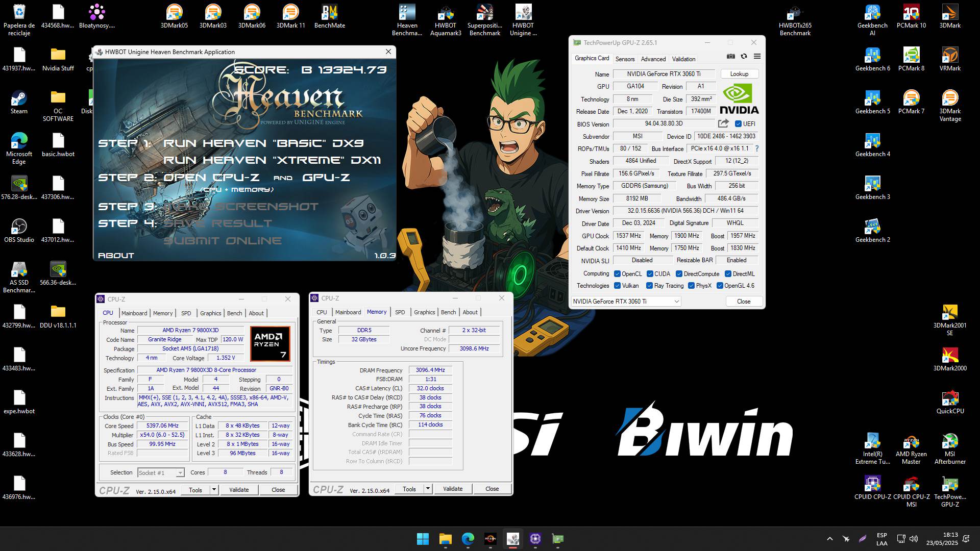This screenshot has width=980, height=551.
Task: Click GPU-Z BIOS share/export icon
Action: click(723, 123)
